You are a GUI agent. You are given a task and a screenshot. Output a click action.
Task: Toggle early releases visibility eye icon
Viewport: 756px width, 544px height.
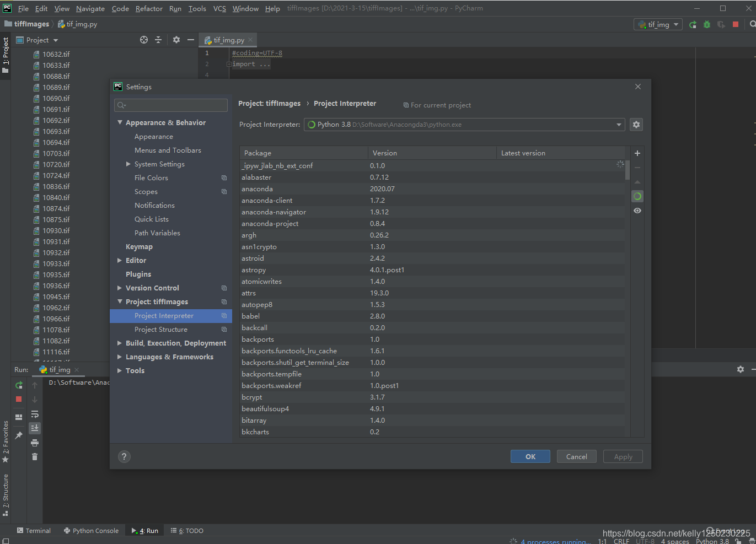click(637, 211)
